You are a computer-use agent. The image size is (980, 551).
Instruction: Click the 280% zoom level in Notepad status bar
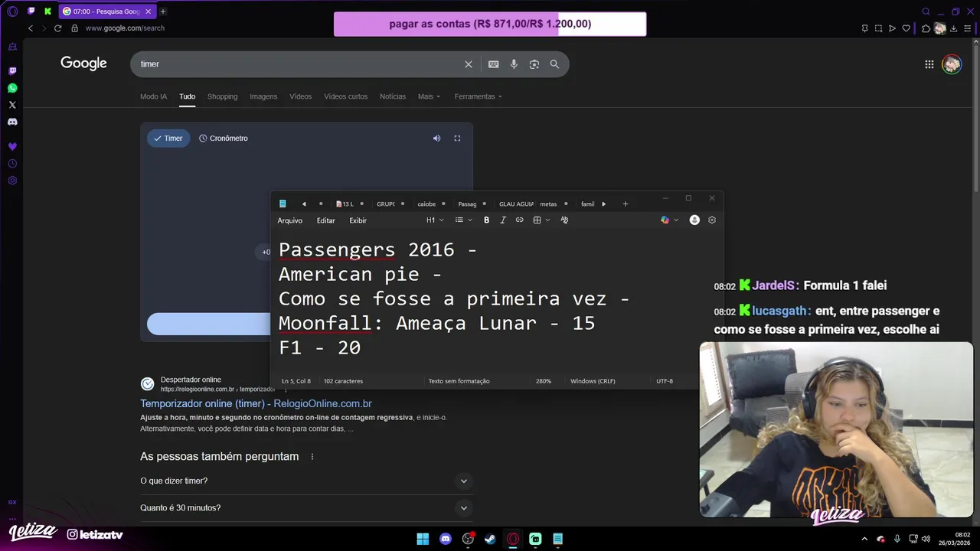544,381
